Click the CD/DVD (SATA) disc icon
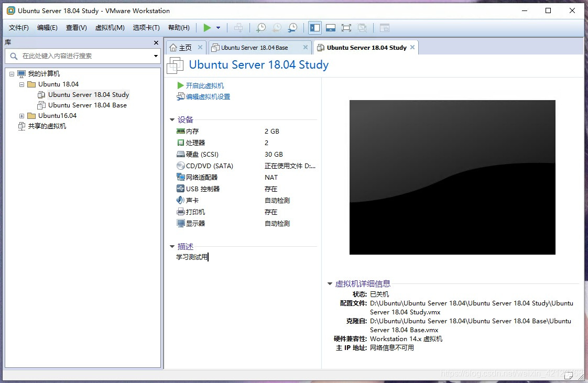 click(180, 166)
